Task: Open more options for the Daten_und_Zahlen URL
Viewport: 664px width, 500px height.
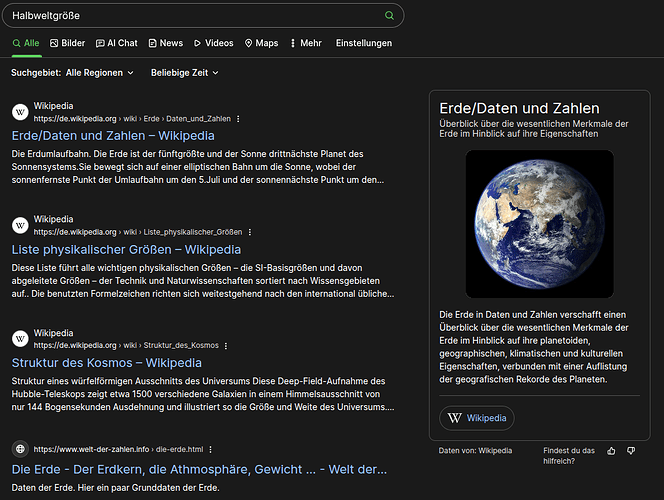Action: (x=238, y=119)
